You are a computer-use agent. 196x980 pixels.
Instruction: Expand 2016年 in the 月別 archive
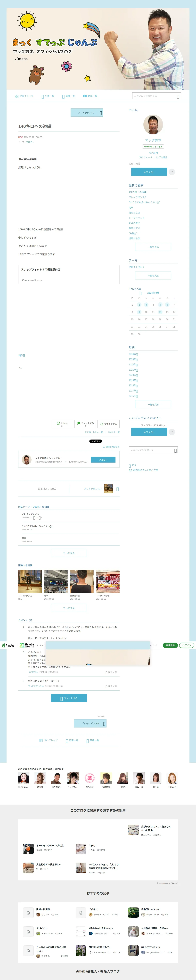coord(133,396)
